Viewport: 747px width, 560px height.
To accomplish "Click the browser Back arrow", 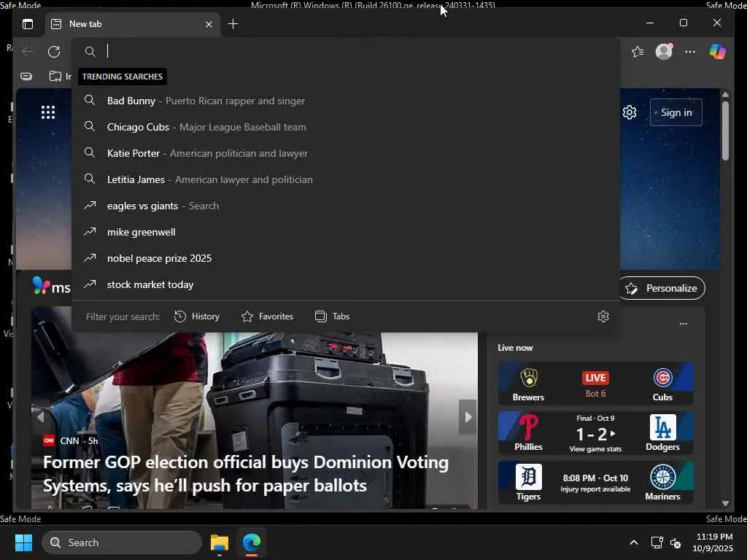I will tap(28, 52).
